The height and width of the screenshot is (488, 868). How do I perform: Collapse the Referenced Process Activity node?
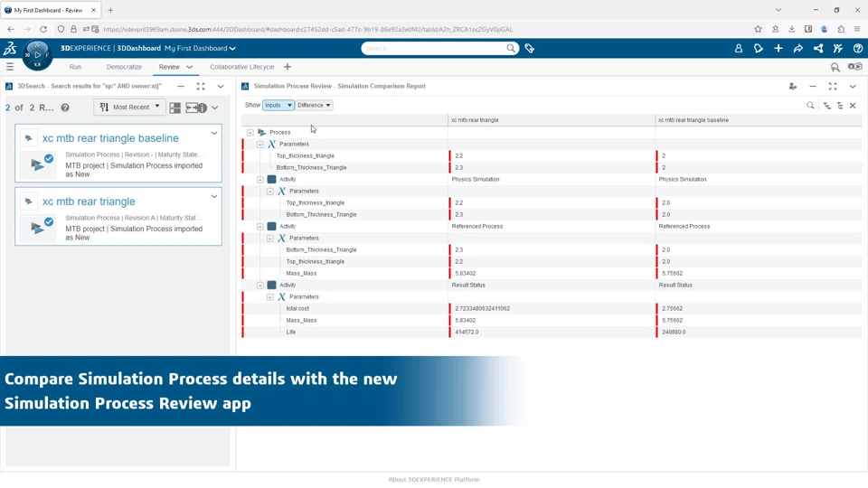coord(260,226)
